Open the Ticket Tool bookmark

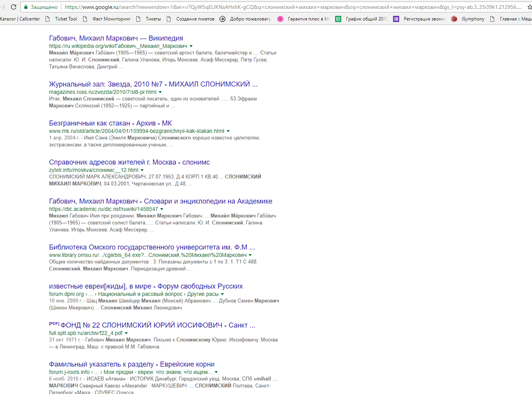point(61,19)
